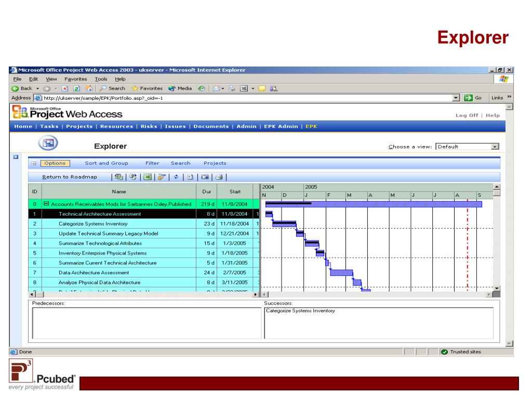Export to Excel using the green Excel icon
Screen dimensions: 532x399
[147, 177]
